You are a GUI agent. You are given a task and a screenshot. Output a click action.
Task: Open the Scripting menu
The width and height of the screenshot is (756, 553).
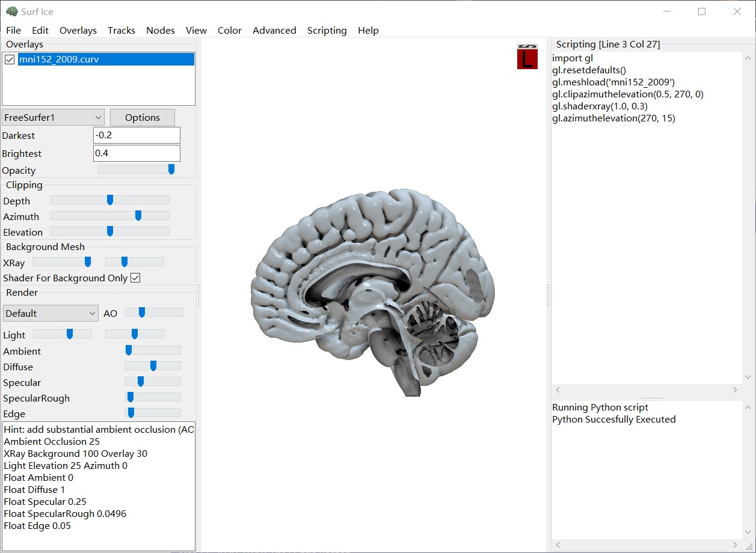click(x=327, y=30)
